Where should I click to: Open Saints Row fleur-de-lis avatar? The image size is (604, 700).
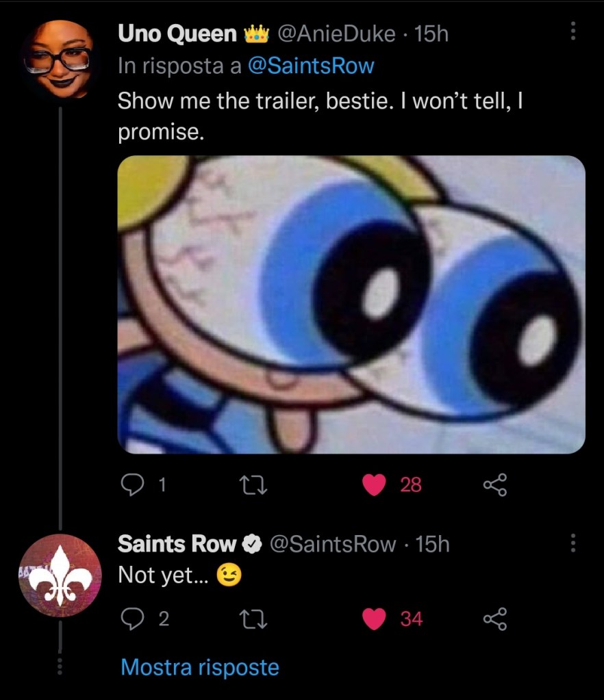(61, 571)
